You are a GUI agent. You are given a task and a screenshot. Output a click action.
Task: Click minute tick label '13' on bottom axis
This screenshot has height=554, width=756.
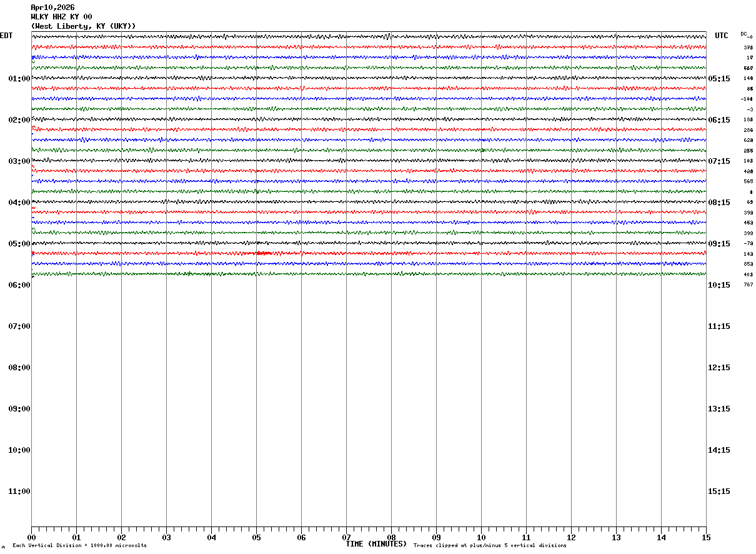coord(616,538)
